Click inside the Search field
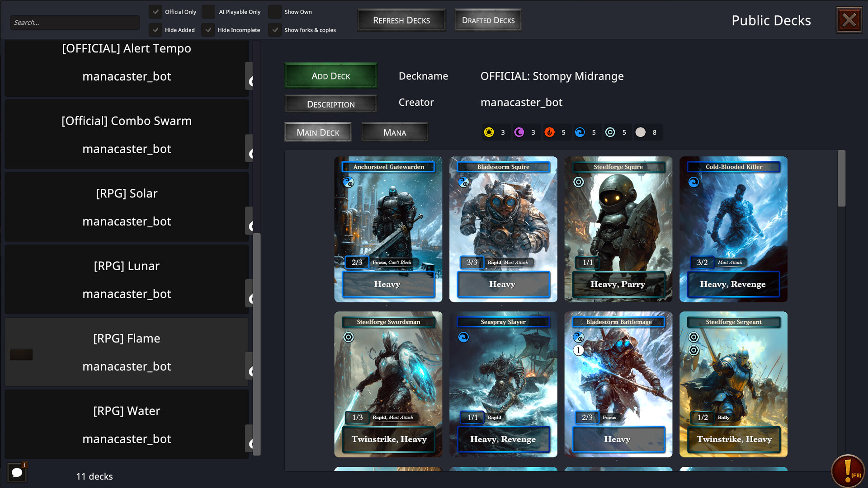 (75, 22)
